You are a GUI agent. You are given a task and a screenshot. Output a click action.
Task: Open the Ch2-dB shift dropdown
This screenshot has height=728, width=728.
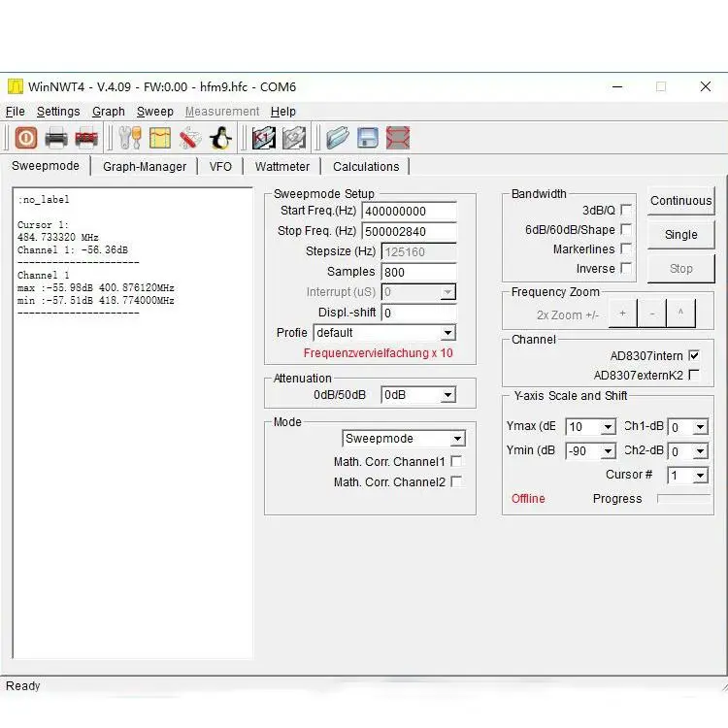(x=688, y=450)
